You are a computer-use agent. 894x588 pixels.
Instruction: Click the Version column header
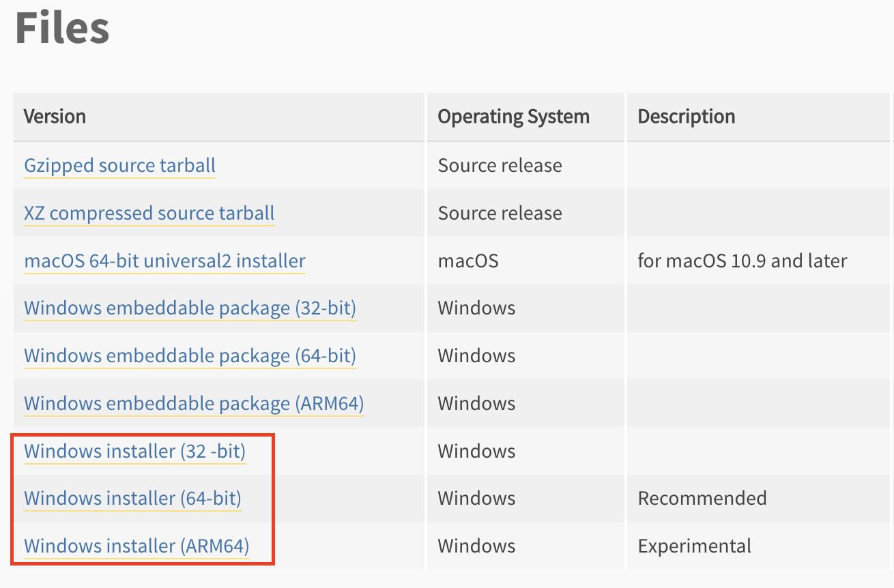55,117
